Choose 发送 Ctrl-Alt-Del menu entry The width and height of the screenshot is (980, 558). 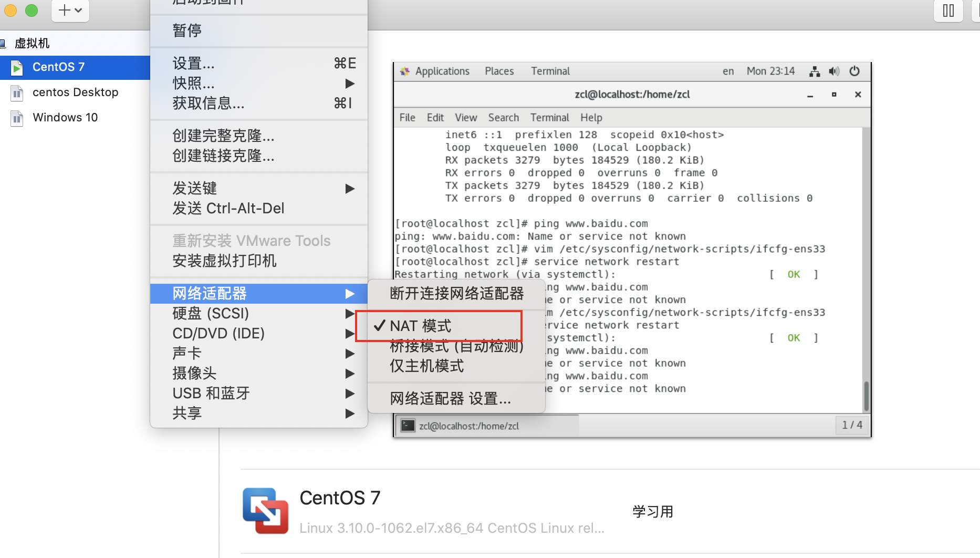[x=258, y=208]
